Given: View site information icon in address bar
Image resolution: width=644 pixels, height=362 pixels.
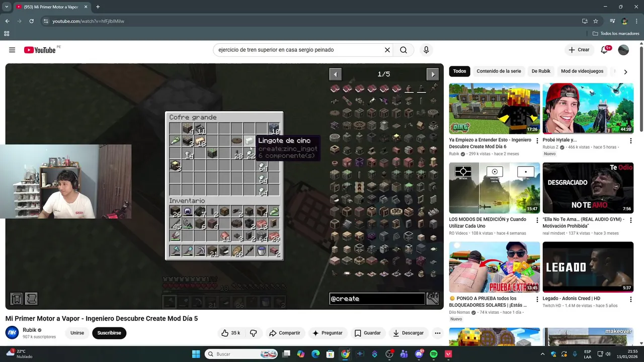Looking at the screenshot, I should tap(46, 21).
